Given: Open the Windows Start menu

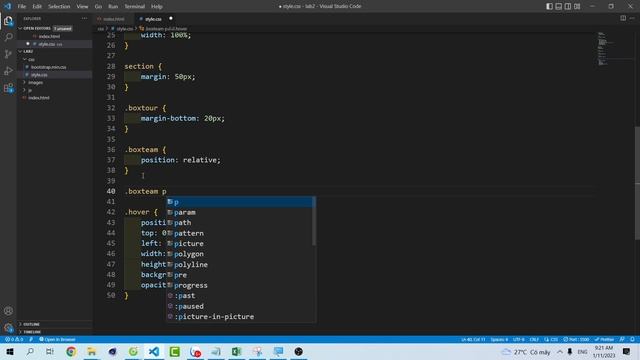Looking at the screenshot, I should 10,351.
